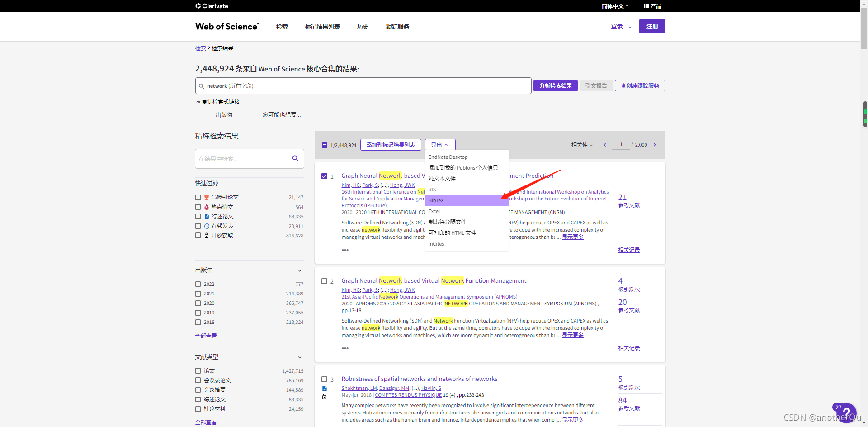The height and width of the screenshot is (427, 868).
Task: Uncheck result 1 checkbox
Action: (x=324, y=176)
